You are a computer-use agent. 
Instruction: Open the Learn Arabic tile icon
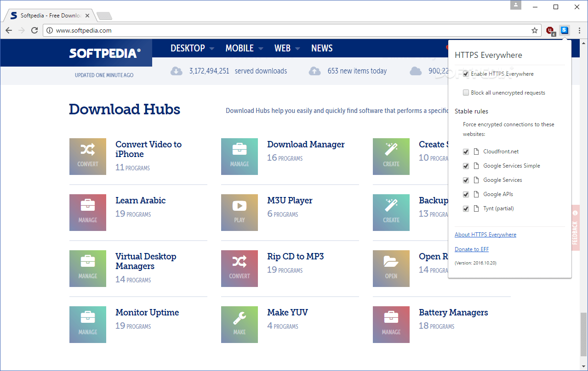point(88,213)
